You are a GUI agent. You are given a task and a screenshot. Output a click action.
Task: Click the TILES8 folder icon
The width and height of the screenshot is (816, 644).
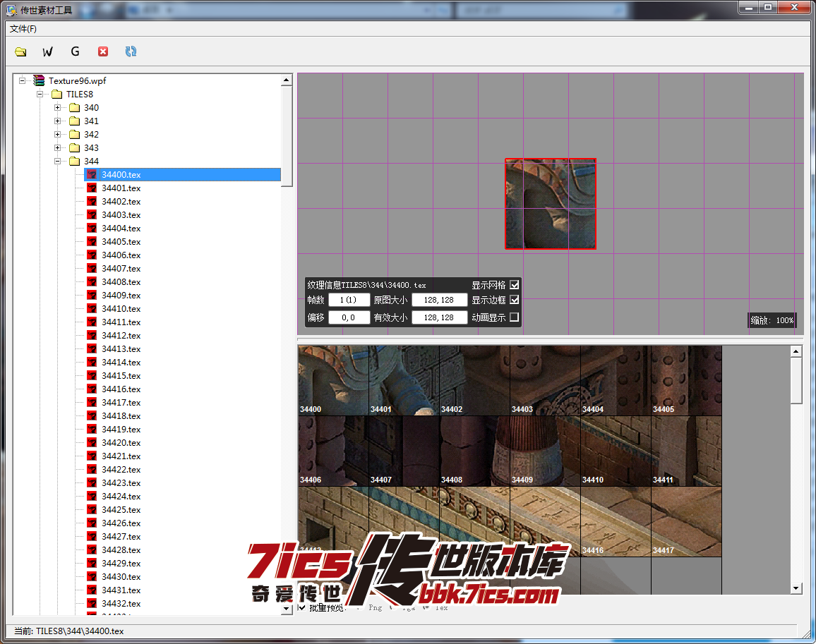click(x=57, y=95)
